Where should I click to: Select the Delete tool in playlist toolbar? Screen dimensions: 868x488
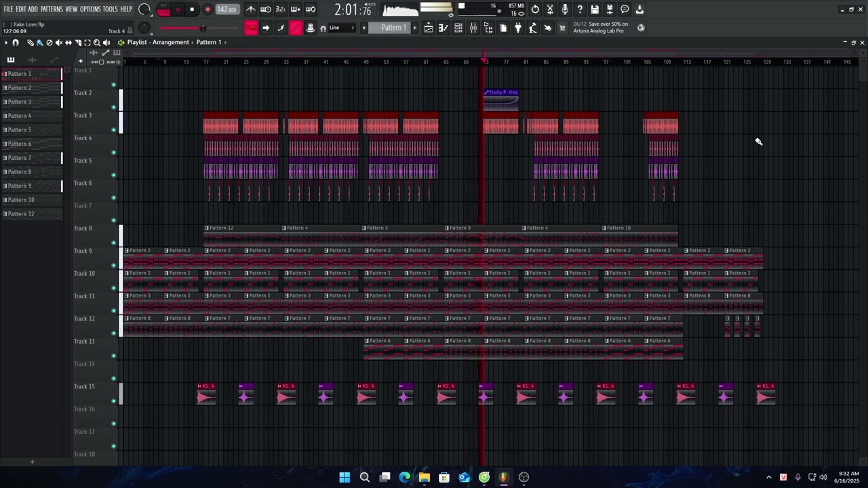point(49,43)
